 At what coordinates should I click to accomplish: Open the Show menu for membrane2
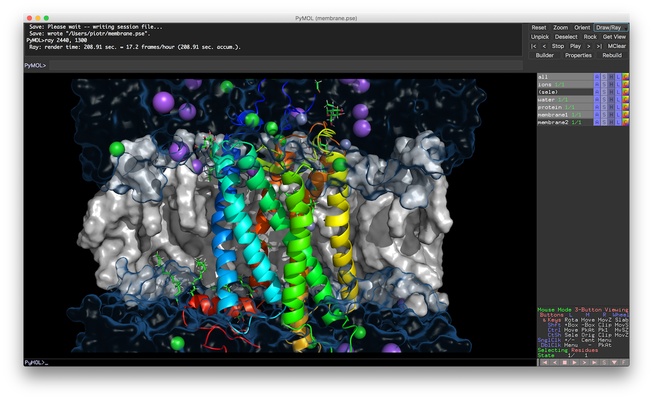(x=604, y=122)
